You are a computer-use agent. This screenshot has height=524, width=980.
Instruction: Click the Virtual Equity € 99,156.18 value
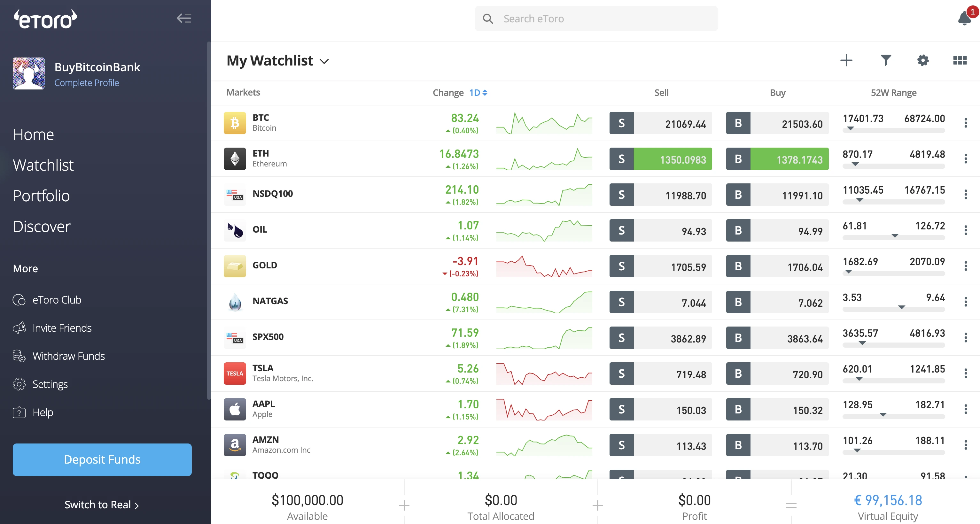coord(888,500)
